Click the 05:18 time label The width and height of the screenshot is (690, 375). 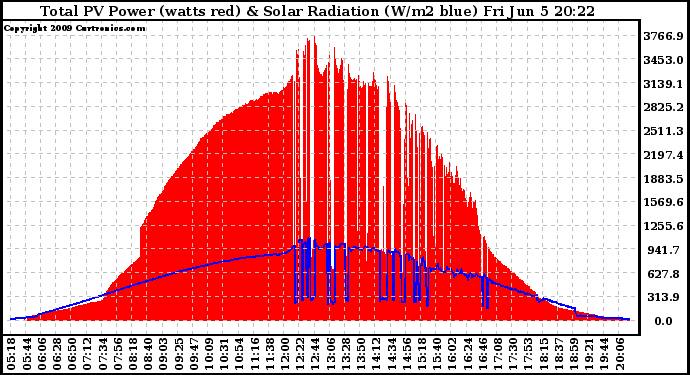pyautogui.click(x=10, y=354)
